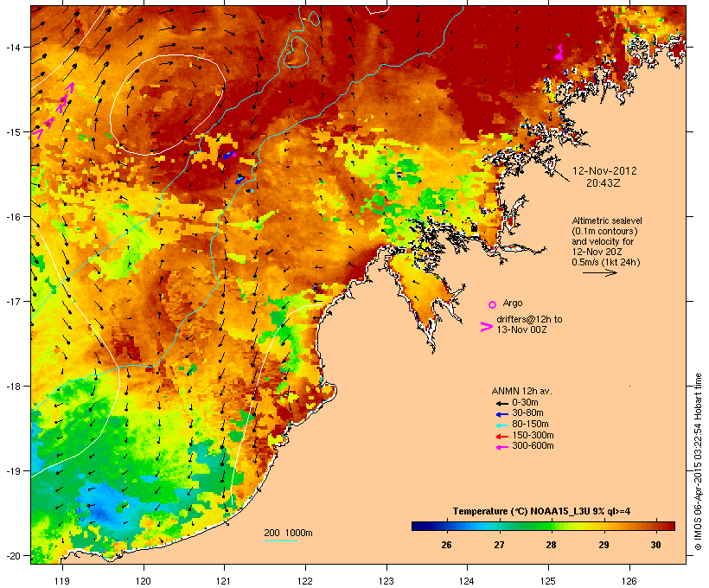709x588 pixels.
Task: Click the latitude axis label -14
Action: point(12,47)
